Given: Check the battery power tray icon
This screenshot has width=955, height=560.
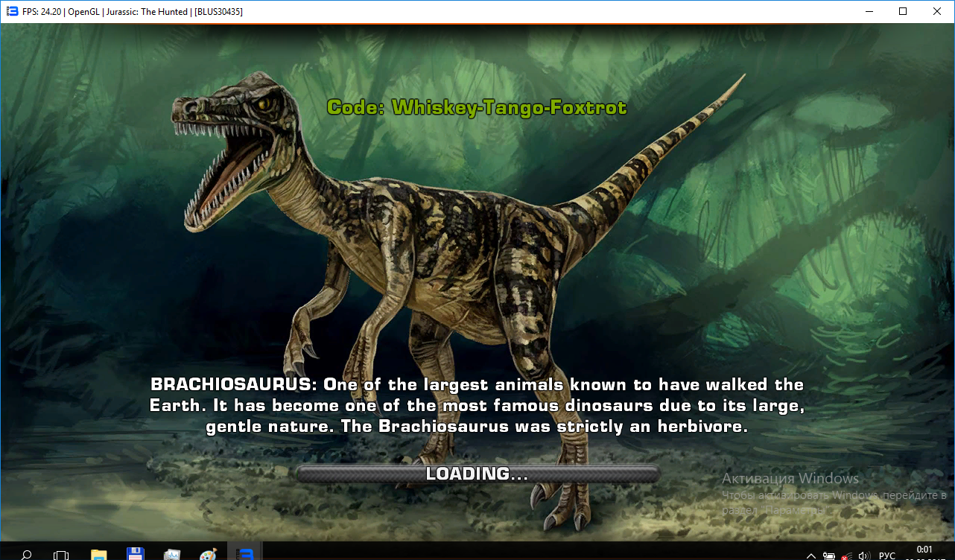Looking at the screenshot, I should 829,555.
